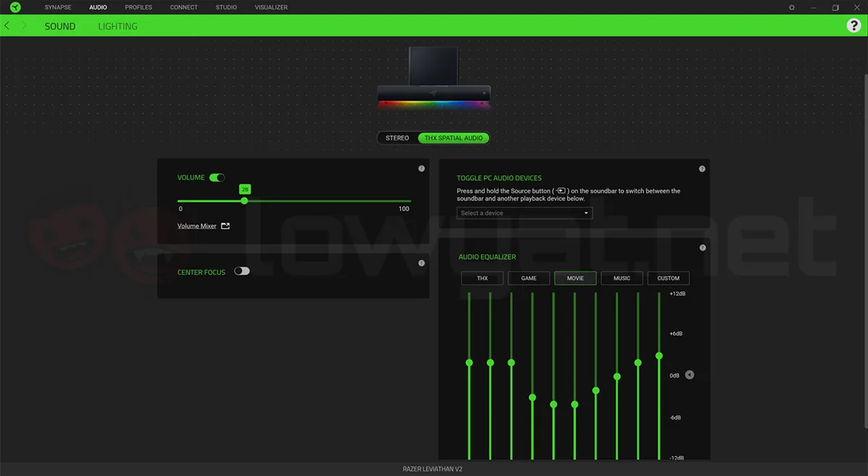Viewport: 868px width, 476px height.
Task: Expand the Select a device dropdown
Action: pos(524,213)
